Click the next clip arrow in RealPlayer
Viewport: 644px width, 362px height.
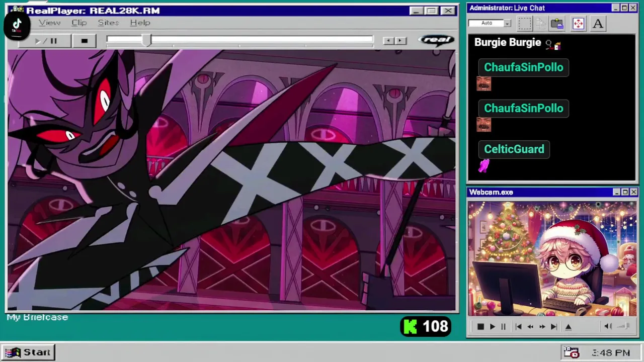tap(400, 41)
